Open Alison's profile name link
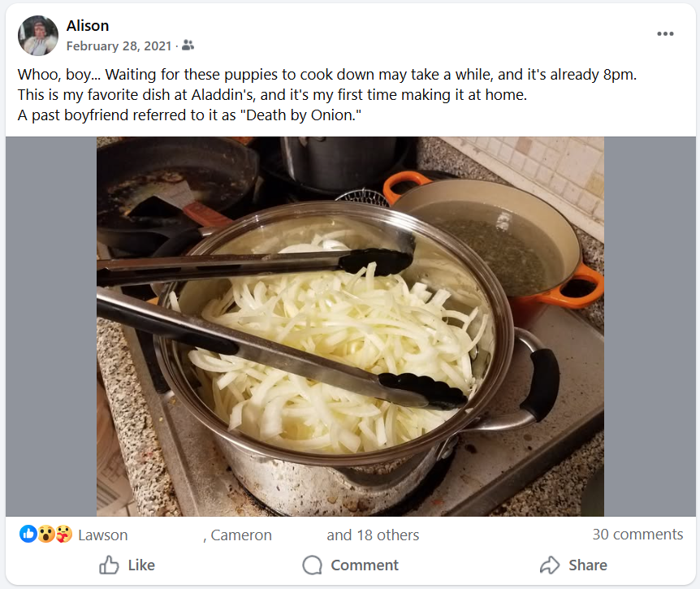 click(x=88, y=26)
